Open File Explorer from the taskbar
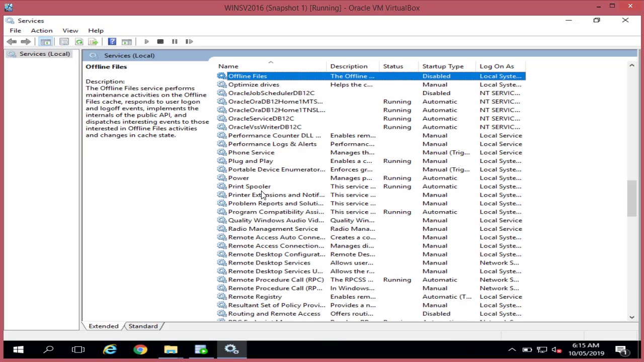This screenshot has height=362, width=644. tap(171, 350)
